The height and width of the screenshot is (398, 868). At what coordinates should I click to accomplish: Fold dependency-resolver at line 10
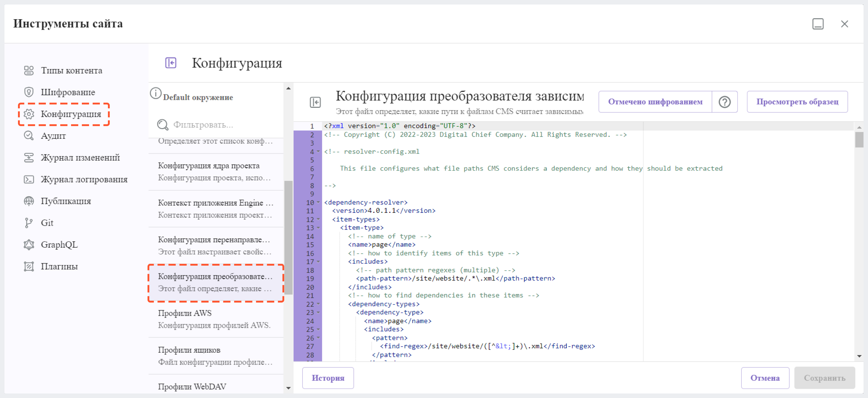[x=318, y=202]
